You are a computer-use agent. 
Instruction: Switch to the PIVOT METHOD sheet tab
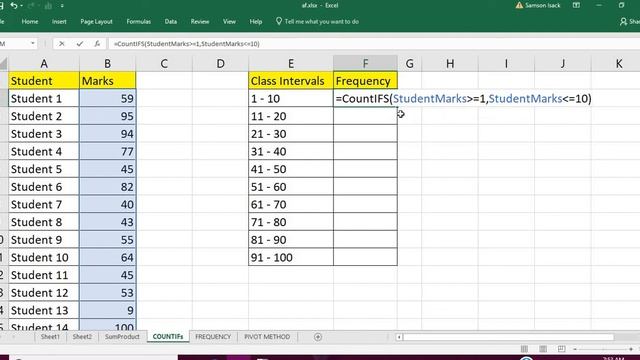tap(267, 337)
